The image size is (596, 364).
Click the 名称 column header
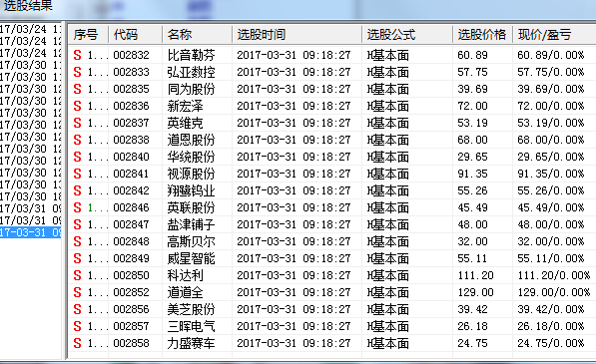tap(197, 35)
